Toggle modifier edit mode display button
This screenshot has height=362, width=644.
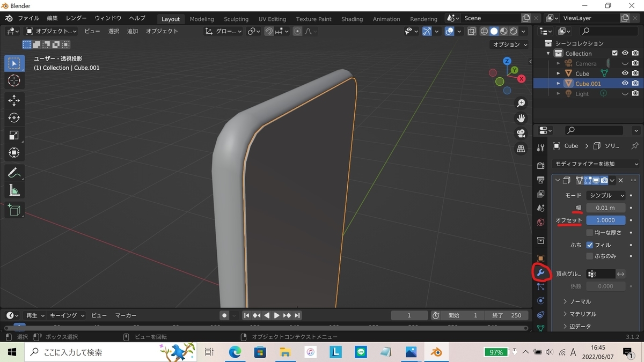point(588,180)
